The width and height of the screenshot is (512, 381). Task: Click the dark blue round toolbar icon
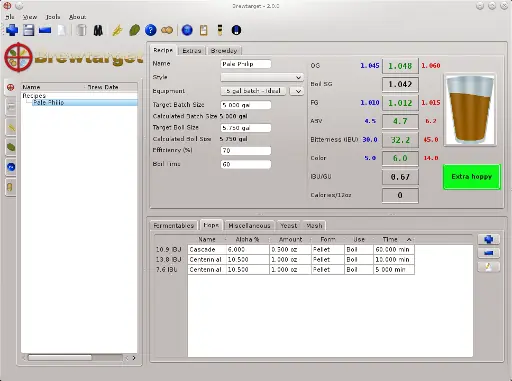[236, 30]
